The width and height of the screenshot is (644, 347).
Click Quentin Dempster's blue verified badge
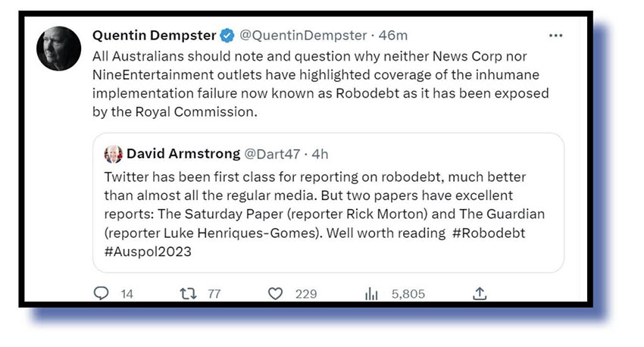pyautogui.click(x=227, y=36)
